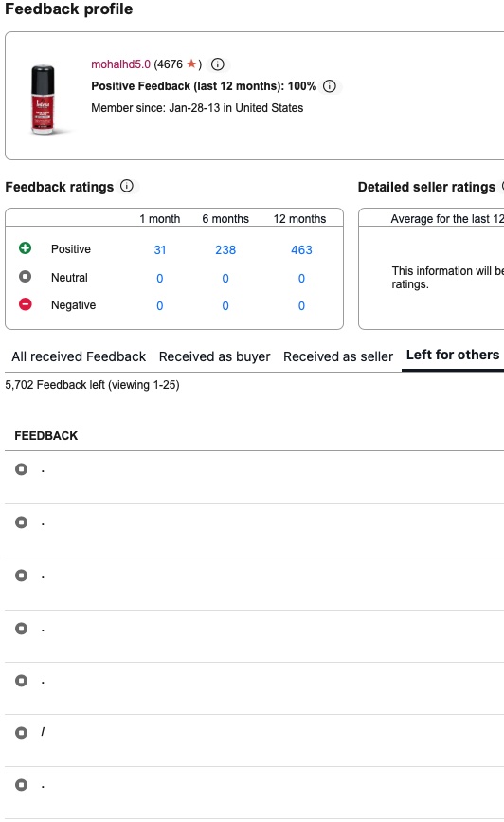
Task: Click the info icon next to Feedback ratings
Action: pyautogui.click(x=127, y=186)
